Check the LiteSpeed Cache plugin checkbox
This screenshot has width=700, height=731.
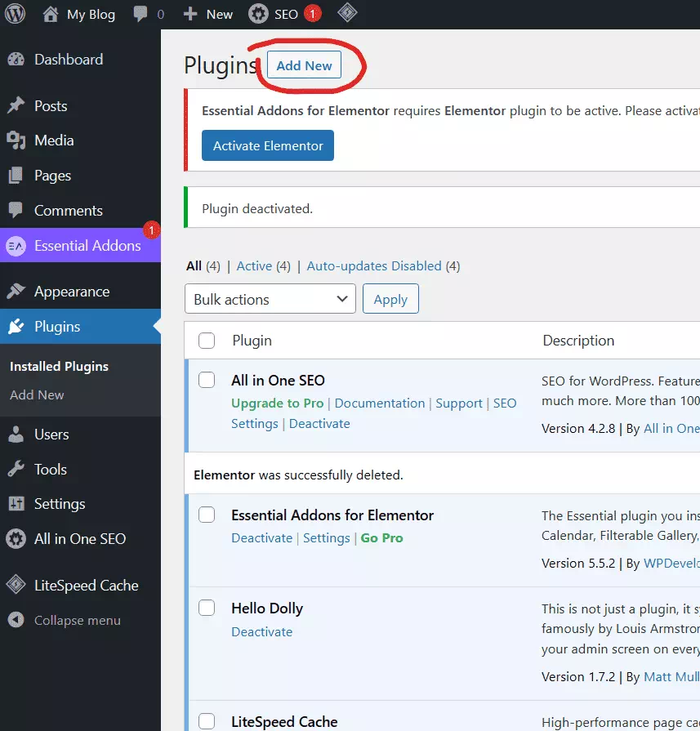207,721
